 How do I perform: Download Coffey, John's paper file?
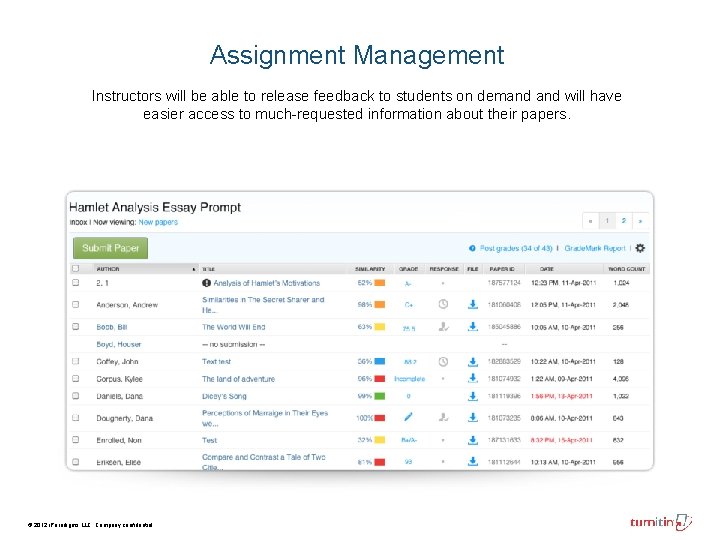pos(472,361)
